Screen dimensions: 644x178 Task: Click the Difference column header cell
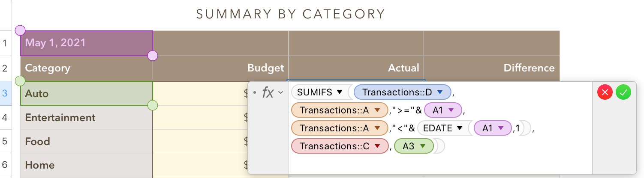tap(491, 68)
